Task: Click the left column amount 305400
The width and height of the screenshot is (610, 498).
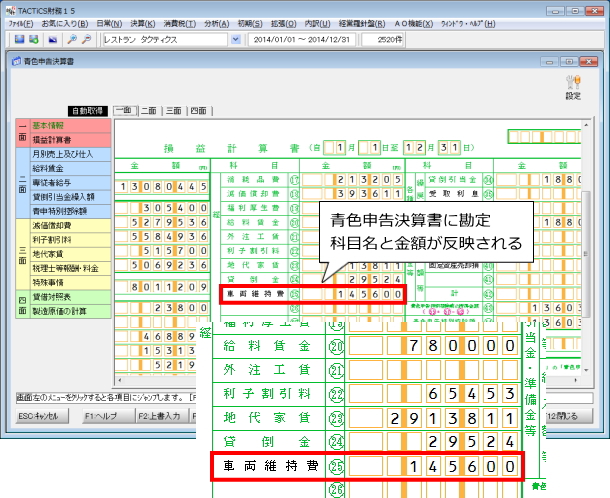Action: (x=162, y=208)
